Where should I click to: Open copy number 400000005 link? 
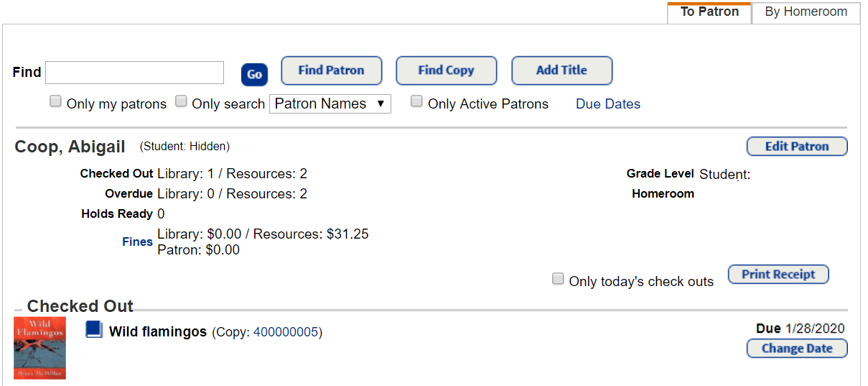pyautogui.click(x=286, y=333)
